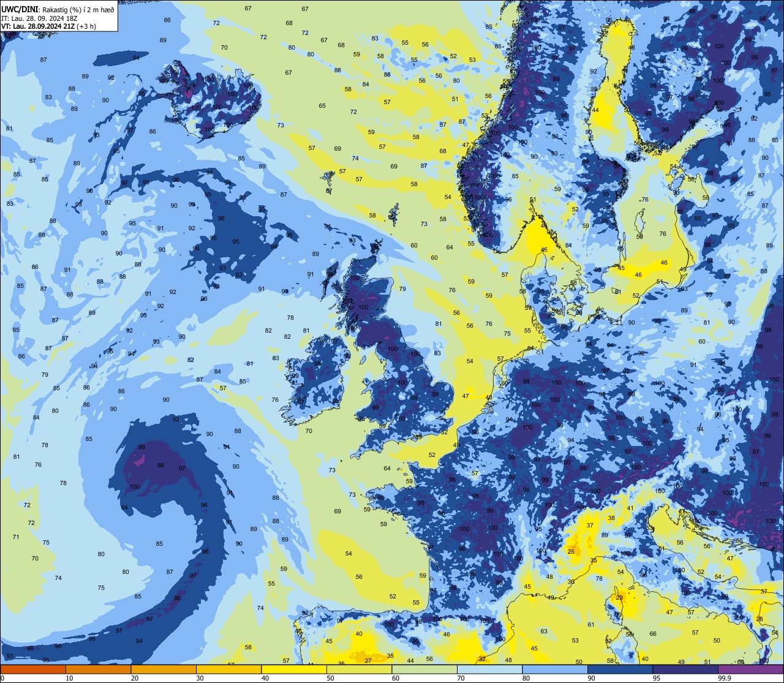Screen dimensions: 784x683
Task: Click the humidity value "44" in the Gulf of Bothnia
Action: pyautogui.click(x=595, y=110)
